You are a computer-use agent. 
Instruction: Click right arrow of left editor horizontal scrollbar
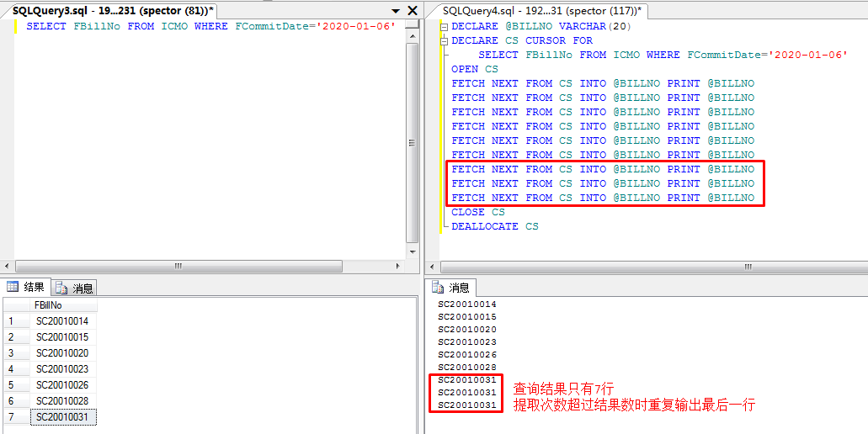pyautogui.click(x=398, y=266)
